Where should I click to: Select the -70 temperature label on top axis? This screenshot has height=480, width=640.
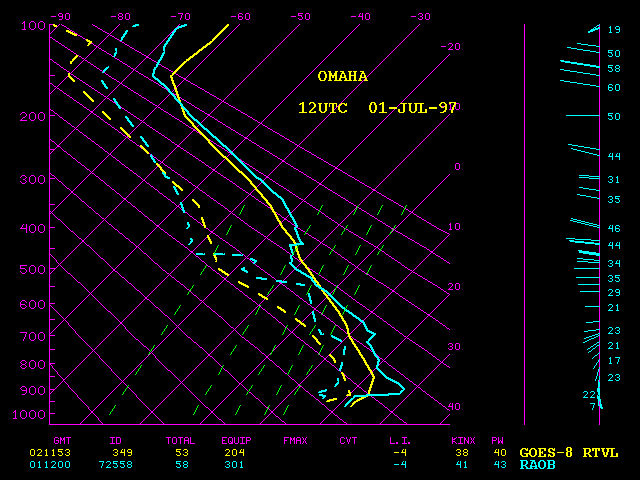coord(180,17)
